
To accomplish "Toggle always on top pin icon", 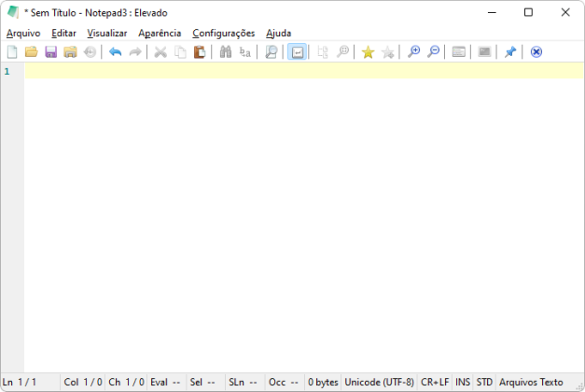I will [510, 52].
